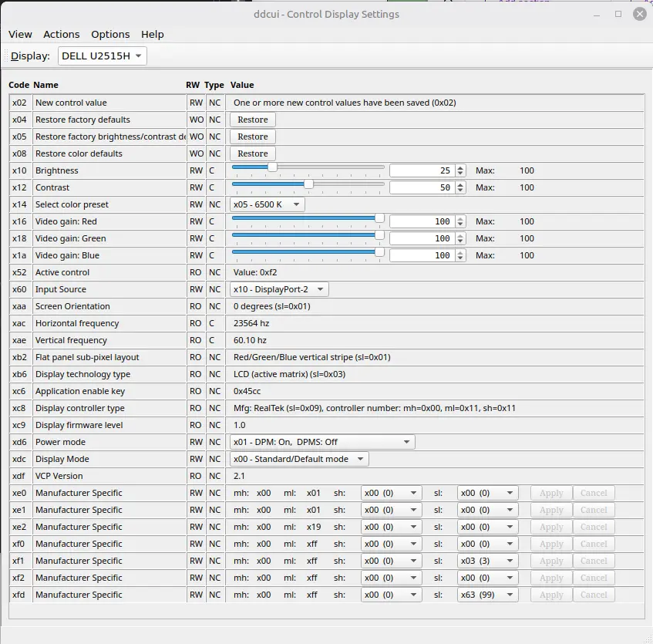Open the Display Mode dropdown
The width and height of the screenshot is (653, 644).
pos(299,459)
